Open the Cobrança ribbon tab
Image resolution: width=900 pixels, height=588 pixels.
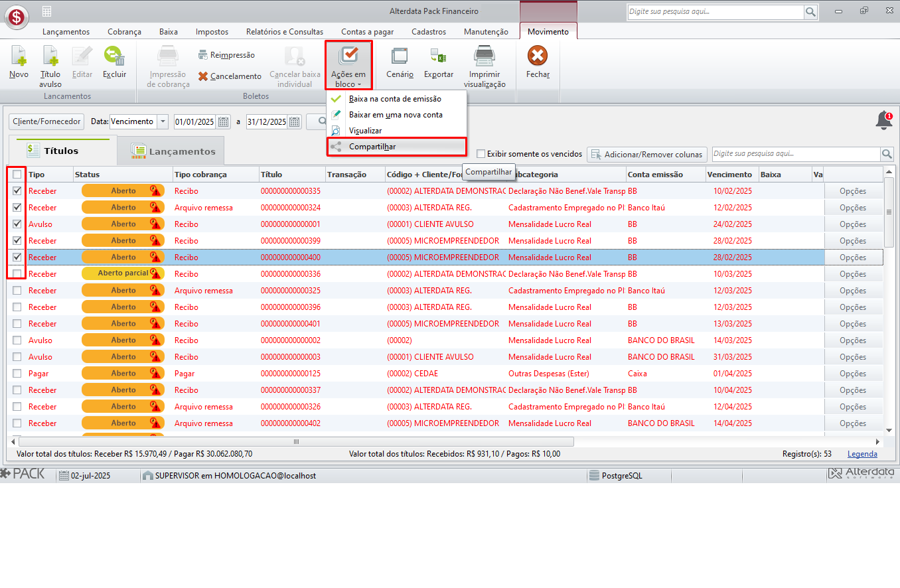124,32
